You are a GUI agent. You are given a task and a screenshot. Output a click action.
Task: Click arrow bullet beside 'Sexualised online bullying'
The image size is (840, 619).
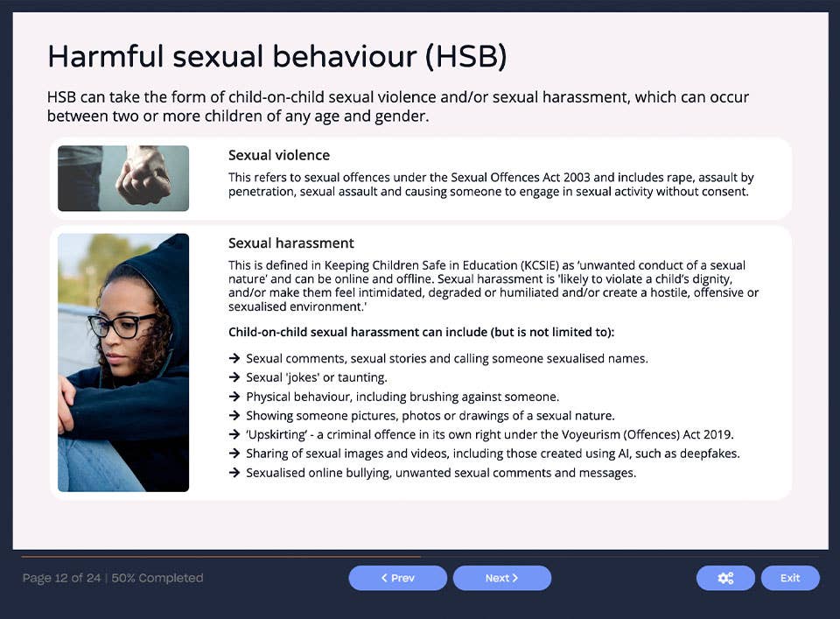tap(234, 473)
